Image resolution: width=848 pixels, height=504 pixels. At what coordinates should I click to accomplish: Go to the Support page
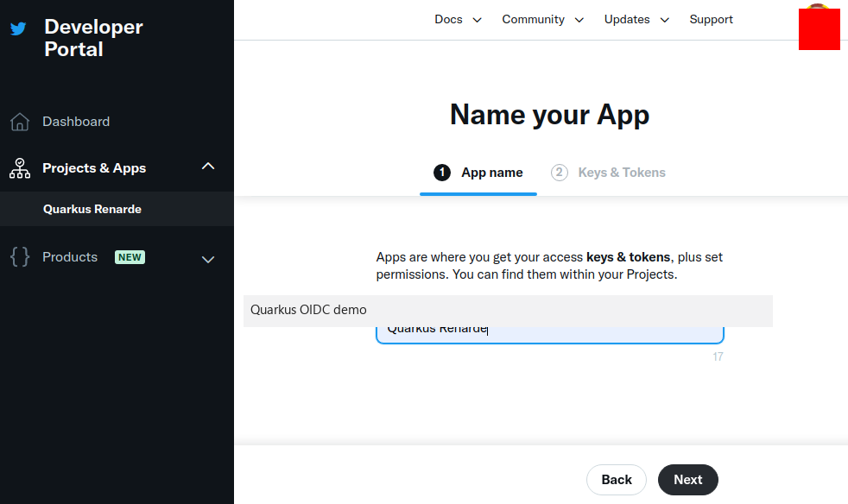coord(711,20)
